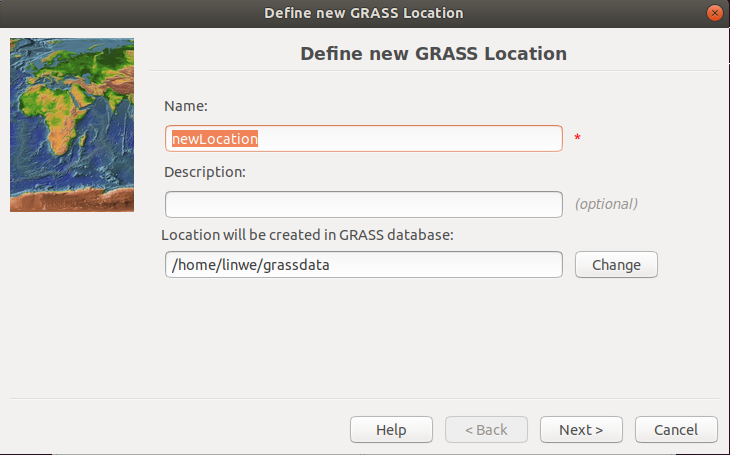Click the red required-field asterisk
This screenshot has height=455, width=730.
pos(577,137)
